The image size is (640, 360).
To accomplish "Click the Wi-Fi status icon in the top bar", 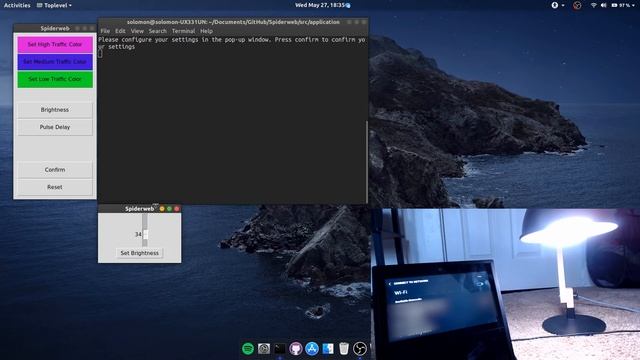I will (x=593, y=5).
